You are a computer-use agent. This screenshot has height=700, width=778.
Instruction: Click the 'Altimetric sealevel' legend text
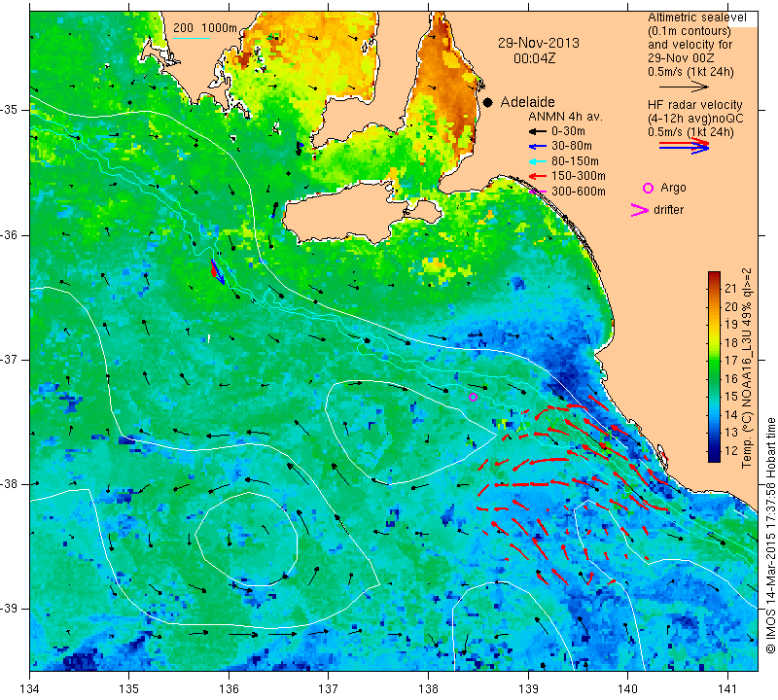coord(696,17)
